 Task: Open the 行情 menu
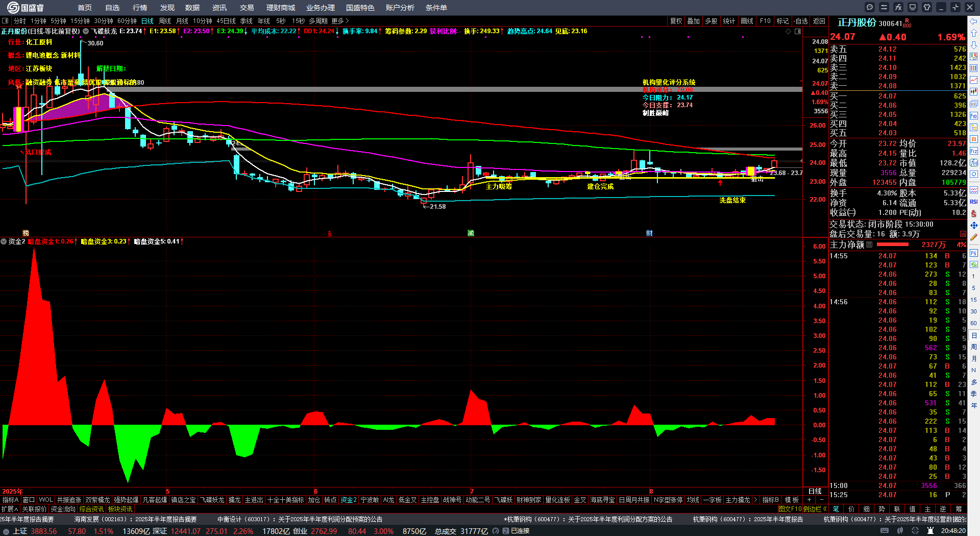pos(140,8)
